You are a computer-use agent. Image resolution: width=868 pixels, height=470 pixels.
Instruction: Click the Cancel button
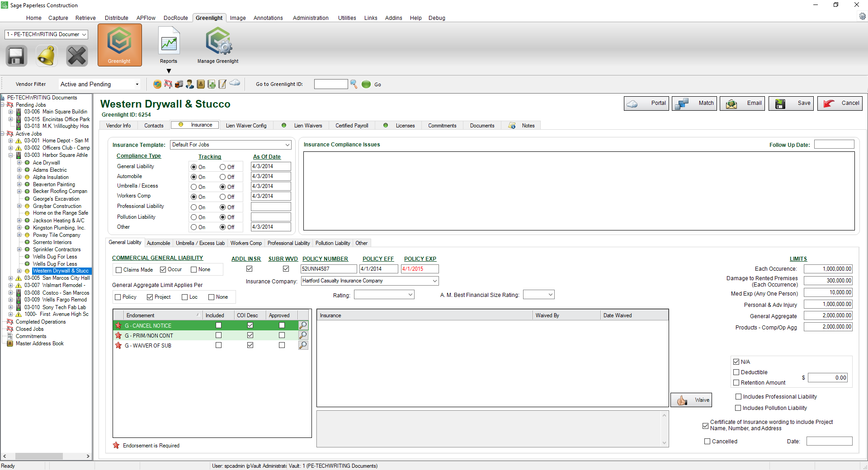(x=840, y=103)
